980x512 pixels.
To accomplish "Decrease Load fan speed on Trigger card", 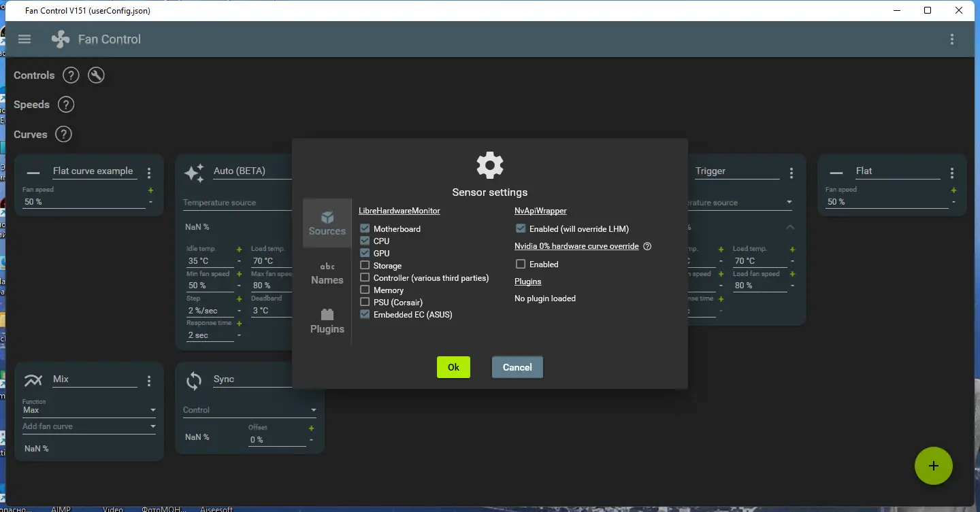I will [792, 286].
